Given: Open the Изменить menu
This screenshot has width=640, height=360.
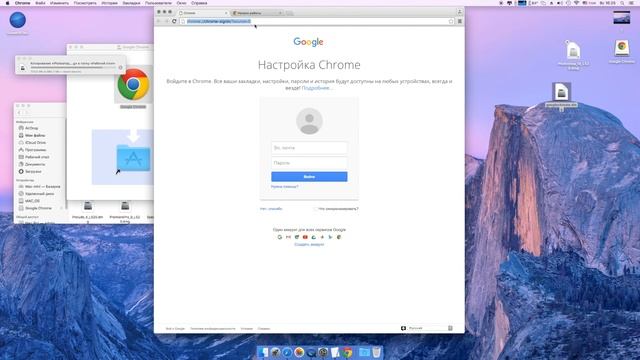Looking at the screenshot, I should [59, 3].
